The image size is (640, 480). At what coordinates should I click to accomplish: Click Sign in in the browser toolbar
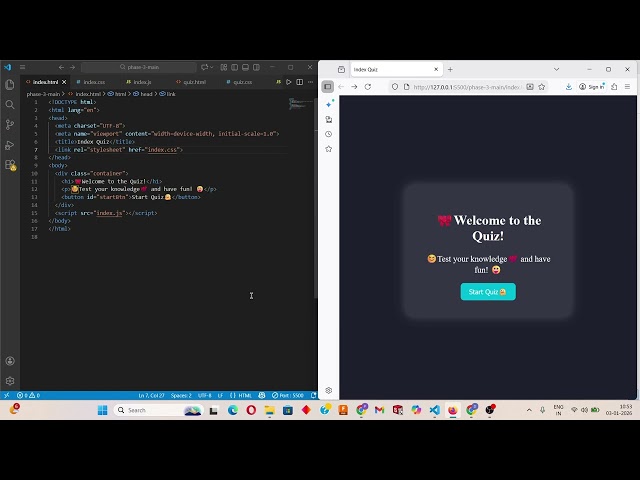[x=592, y=87]
